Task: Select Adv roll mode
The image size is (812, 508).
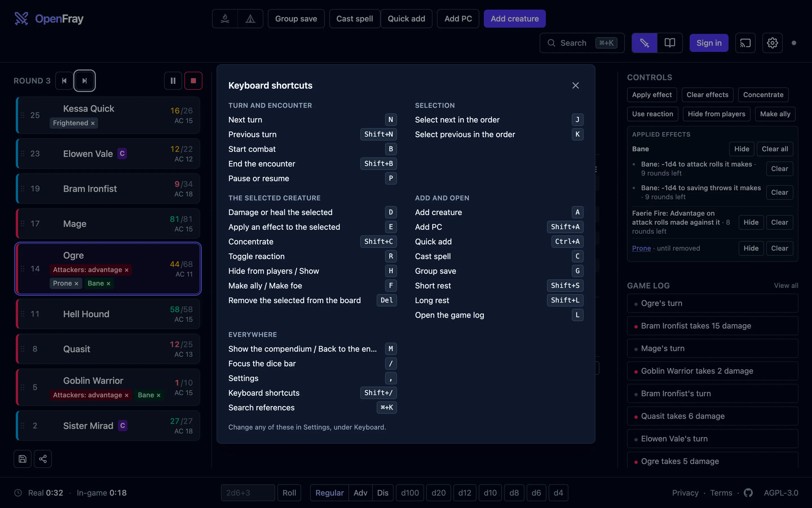Action: 360,493
